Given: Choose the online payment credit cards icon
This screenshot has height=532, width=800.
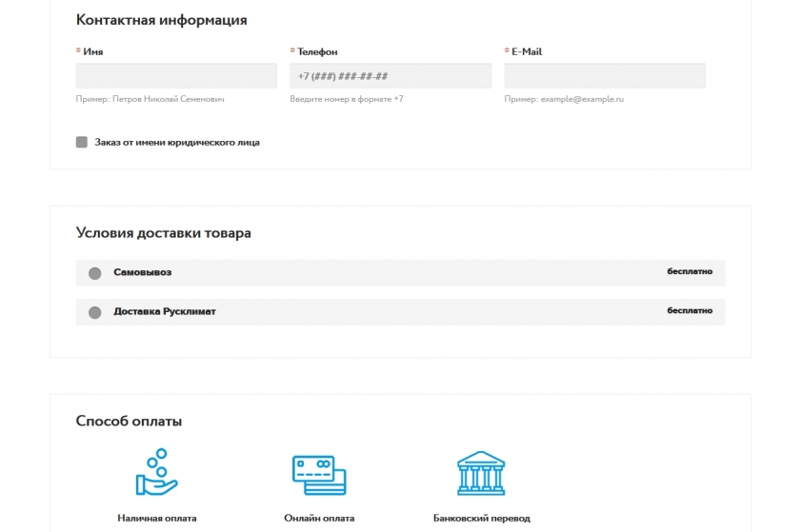Looking at the screenshot, I should (319, 475).
